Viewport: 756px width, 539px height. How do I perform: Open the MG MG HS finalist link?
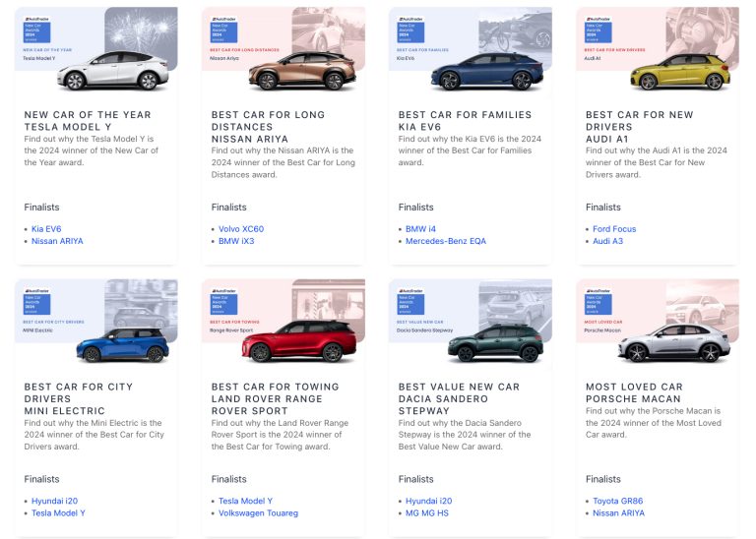(426, 513)
